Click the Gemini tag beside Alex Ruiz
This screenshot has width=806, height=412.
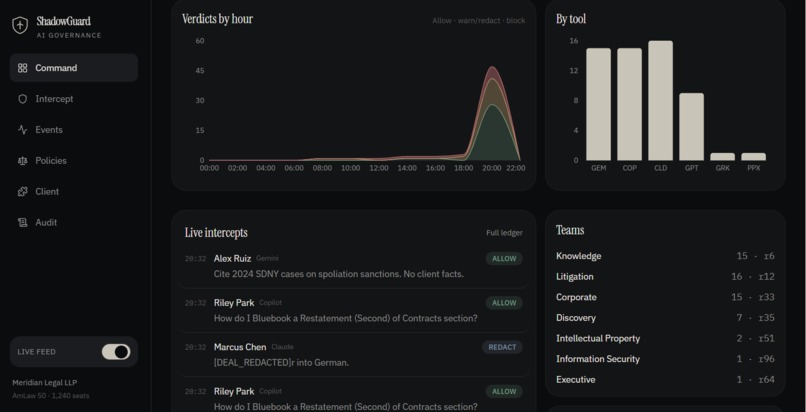tap(267, 258)
